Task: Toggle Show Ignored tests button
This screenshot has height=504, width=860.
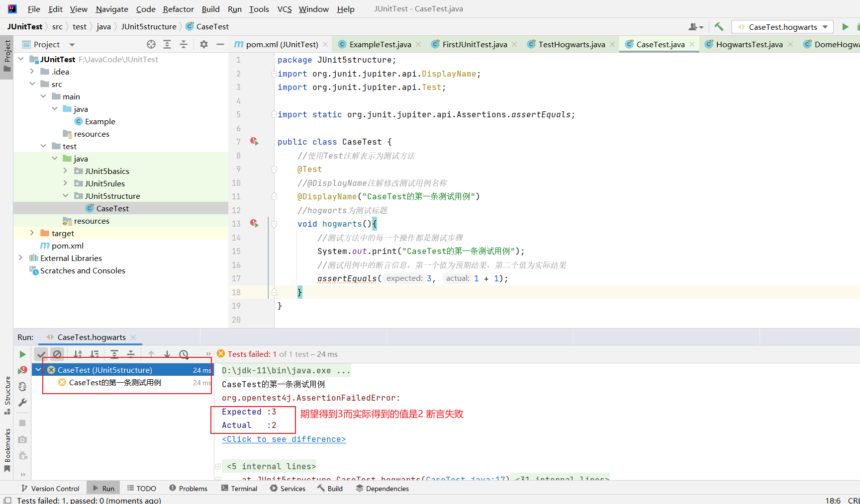Action: (57, 354)
